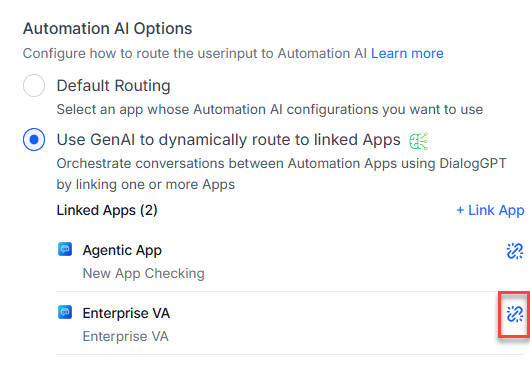Click the blue Enterprise VA chat icon
This screenshot has width=530, height=372.
coord(65,312)
